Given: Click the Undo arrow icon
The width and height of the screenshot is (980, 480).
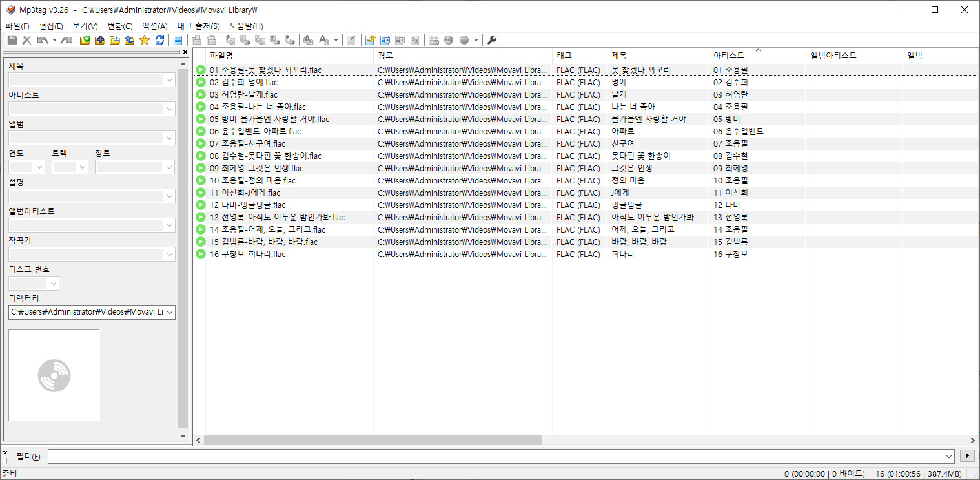Looking at the screenshot, I should point(43,40).
